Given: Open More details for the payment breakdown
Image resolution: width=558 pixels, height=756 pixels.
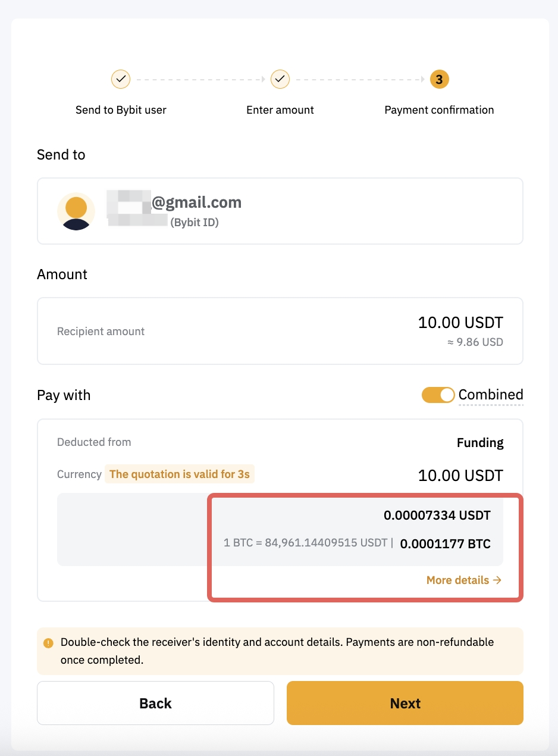Looking at the screenshot, I should (x=464, y=580).
